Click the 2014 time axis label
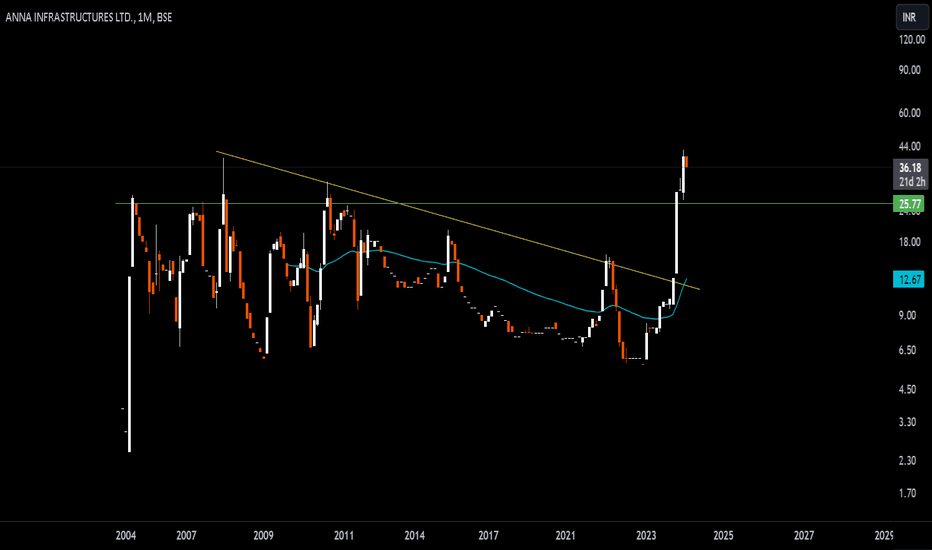Screen dimensions: 932x550 pyautogui.click(x=414, y=535)
